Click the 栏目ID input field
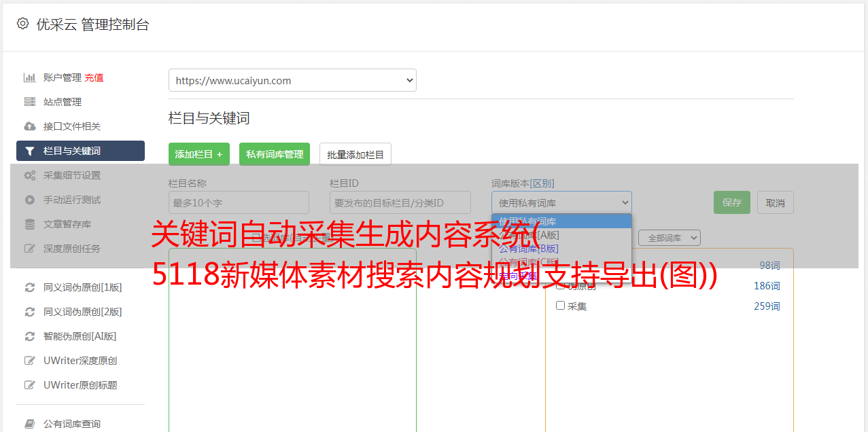This screenshot has width=868, height=432. [400, 202]
